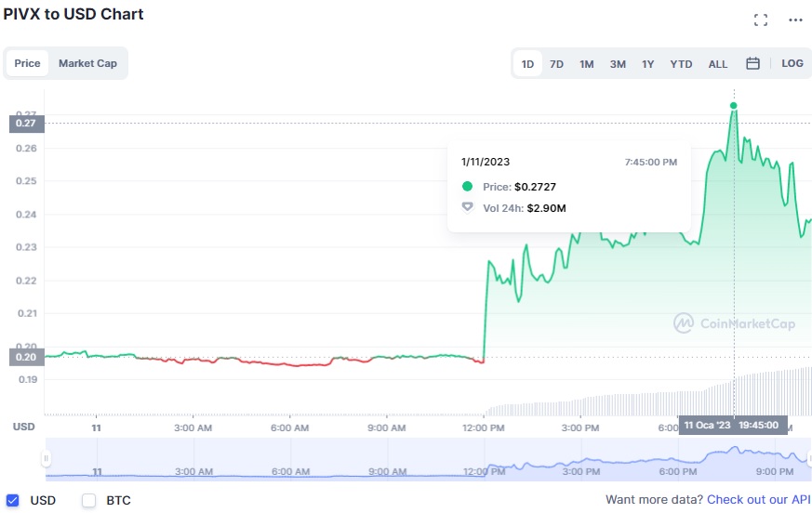This screenshot has width=812, height=513.
Task: Enable the BTC checkbox
Action: [x=89, y=500]
